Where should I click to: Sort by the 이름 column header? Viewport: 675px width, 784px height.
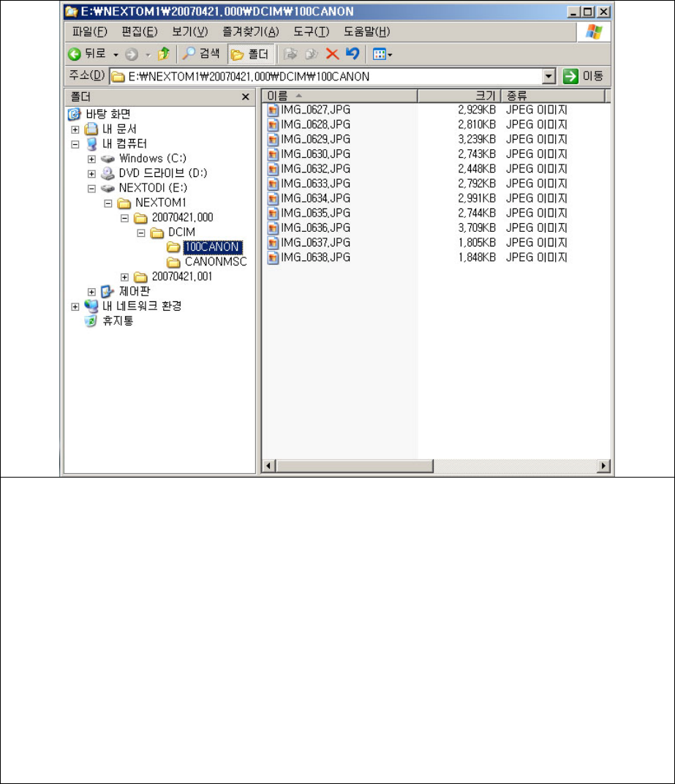pyautogui.click(x=339, y=96)
